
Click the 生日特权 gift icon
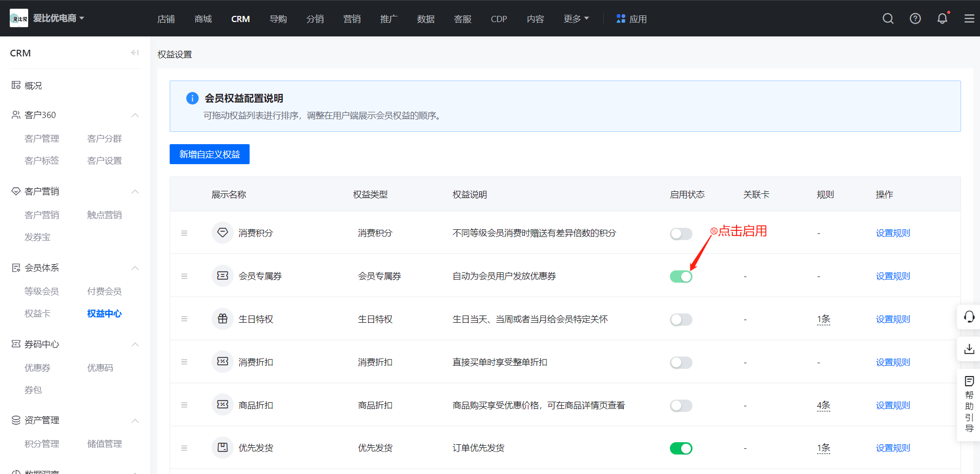222,319
